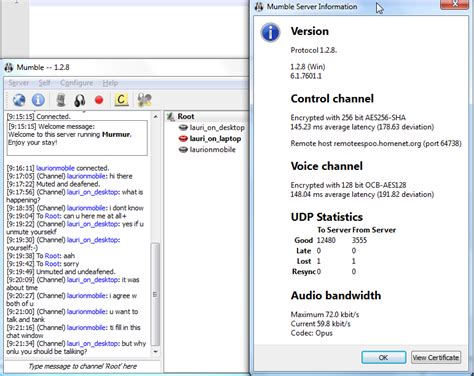Viewport: 474px width, 376px height.
Task: Open the Self menu
Action: pyautogui.click(x=44, y=83)
